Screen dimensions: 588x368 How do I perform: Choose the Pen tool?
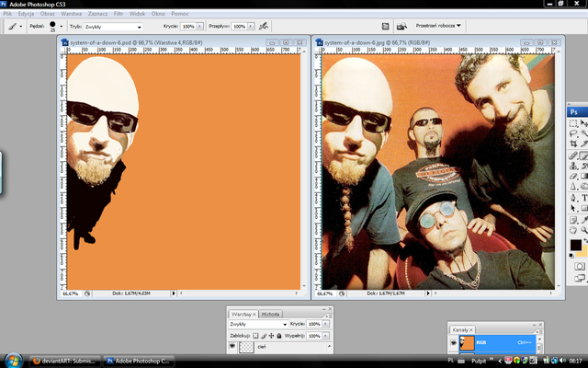573,199
